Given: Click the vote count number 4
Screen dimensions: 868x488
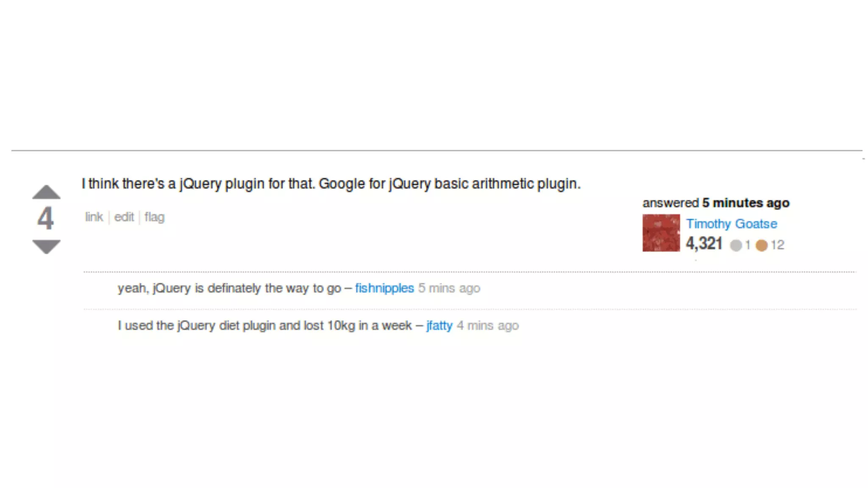Looking at the screenshot, I should [x=45, y=219].
